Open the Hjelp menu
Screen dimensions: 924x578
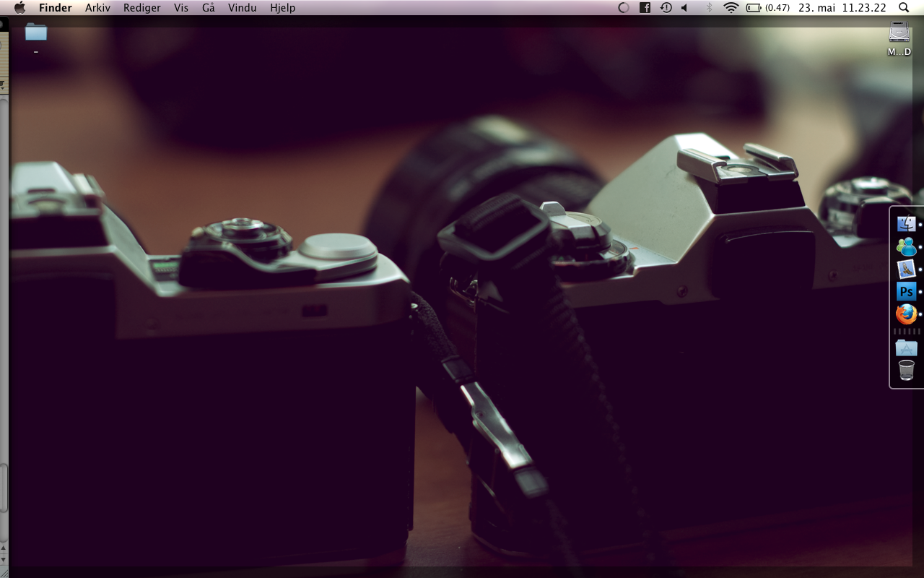tap(283, 8)
